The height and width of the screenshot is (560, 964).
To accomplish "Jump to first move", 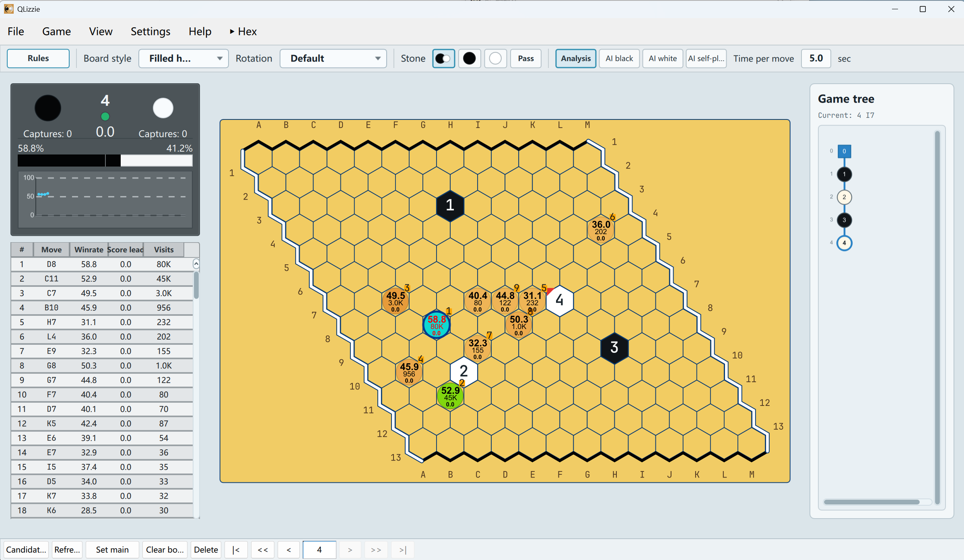I will pyautogui.click(x=236, y=550).
